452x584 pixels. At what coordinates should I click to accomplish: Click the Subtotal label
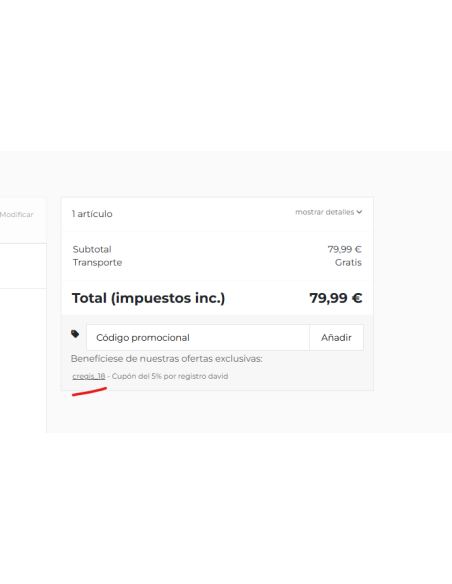click(x=92, y=249)
